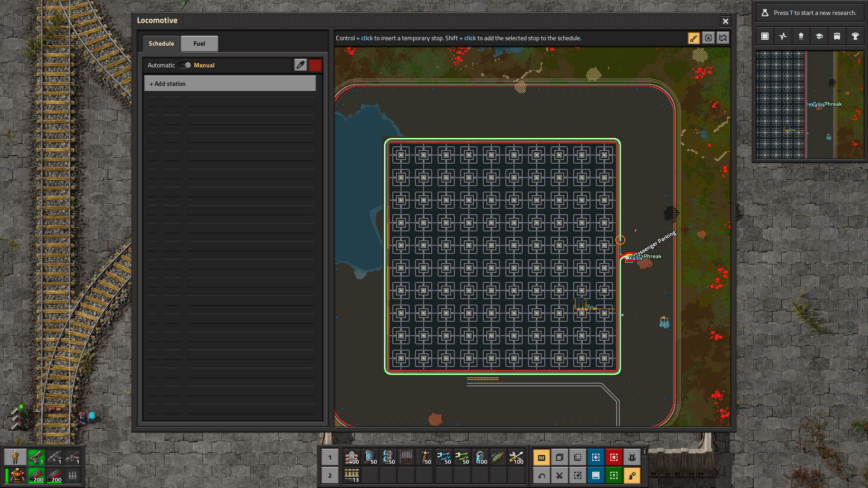The width and height of the screenshot is (868, 488).
Task: Open the blue blueprint book shortcut
Action: click(x=595, y=475)
